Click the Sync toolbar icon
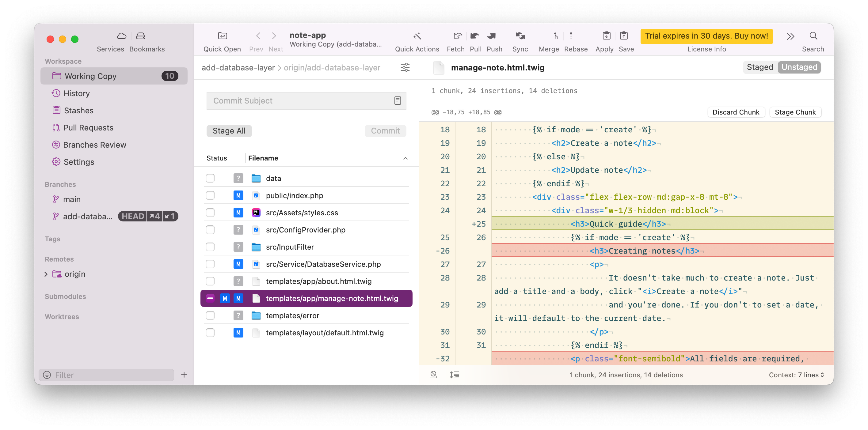This screenshot has height=430, width=868. pyautogui.click(x=520, y=36)
